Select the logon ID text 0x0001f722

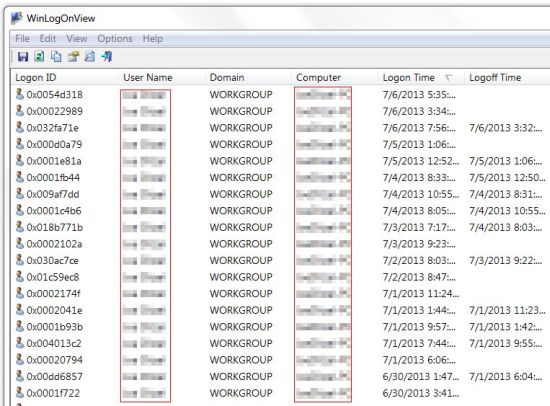pos(53,393)
